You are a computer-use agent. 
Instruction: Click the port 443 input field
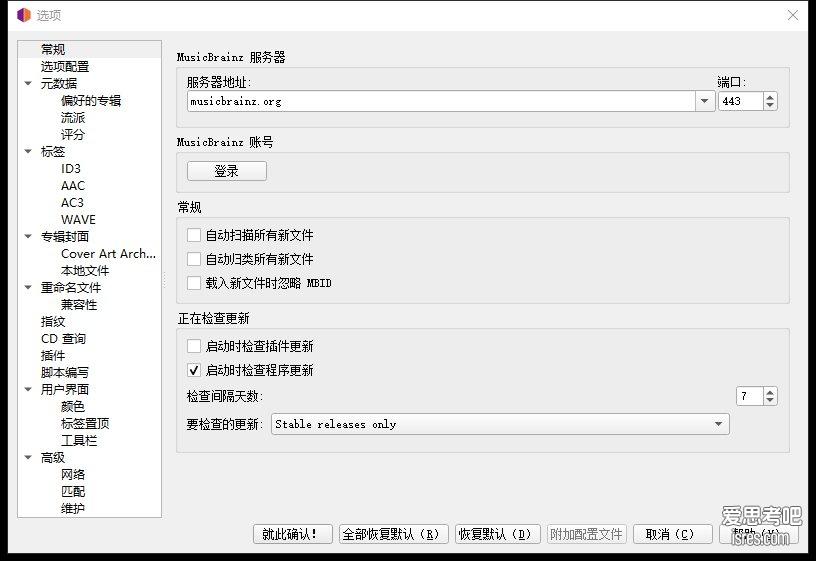pos(741,101)
